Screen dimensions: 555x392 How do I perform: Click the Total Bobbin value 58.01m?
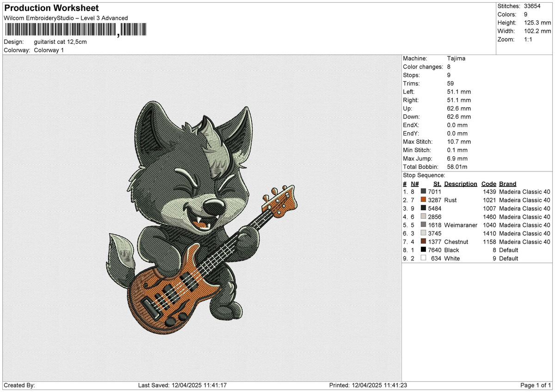(458, 167)
